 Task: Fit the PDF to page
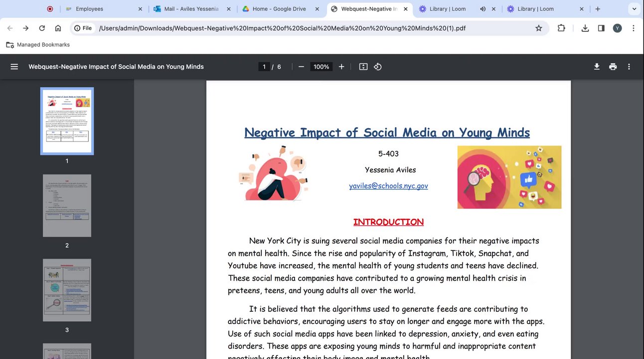tap(363, 67)
